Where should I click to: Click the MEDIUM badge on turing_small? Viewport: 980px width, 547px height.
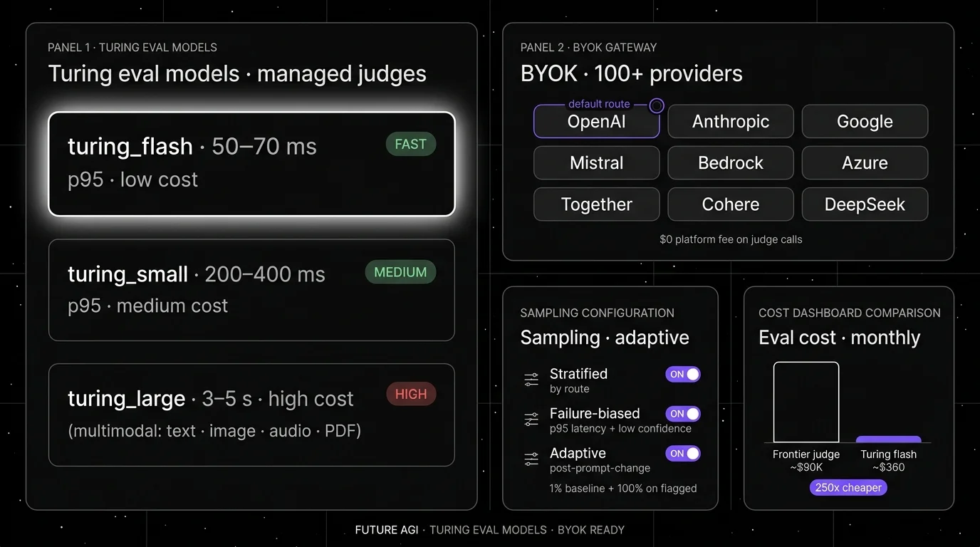point(400,272)
